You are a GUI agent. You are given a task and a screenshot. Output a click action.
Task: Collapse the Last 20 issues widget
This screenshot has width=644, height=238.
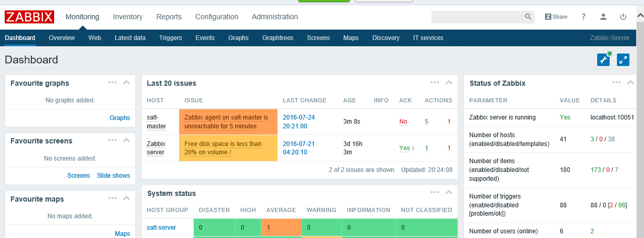click(x=449, y=82)
